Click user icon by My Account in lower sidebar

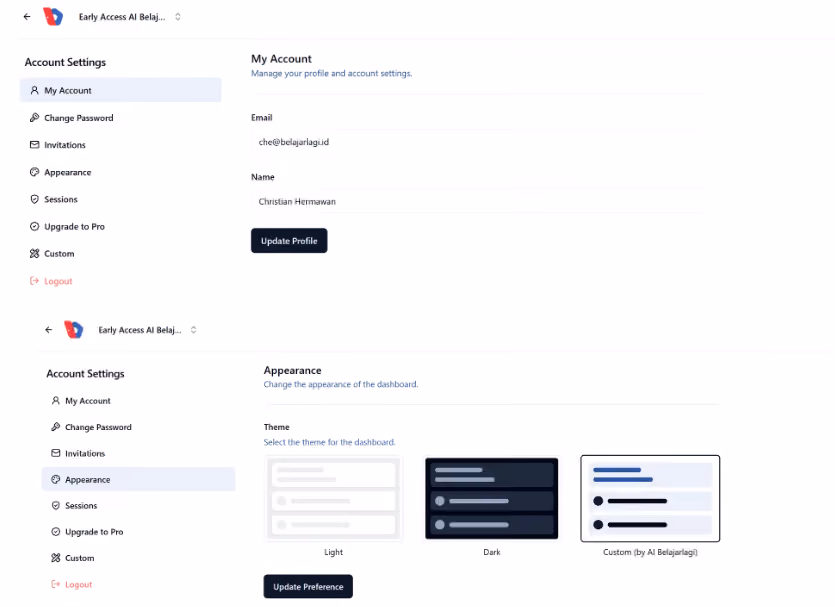(x=55, y=400)
